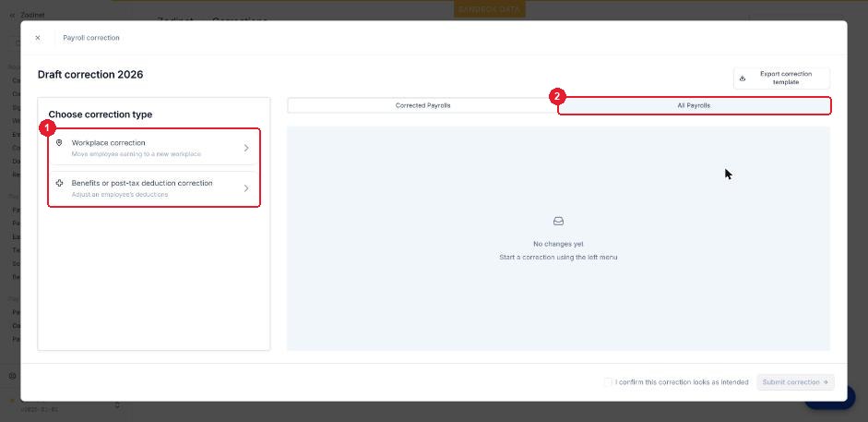Click the inbox icon above 'No changes yet'
The height and width of the screenshot is (422, 868).
tap(558, 221)
